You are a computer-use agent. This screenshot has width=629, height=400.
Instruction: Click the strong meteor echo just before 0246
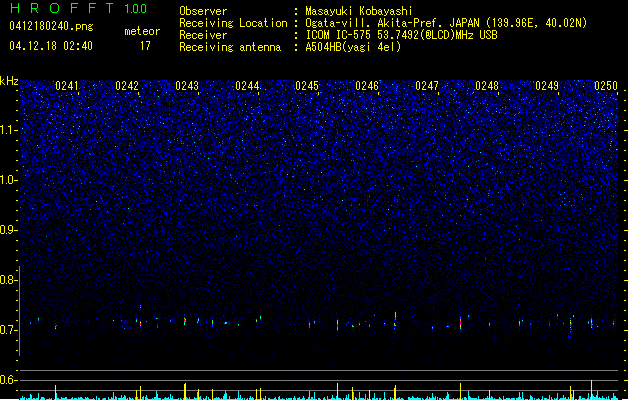tap(337, 324)
